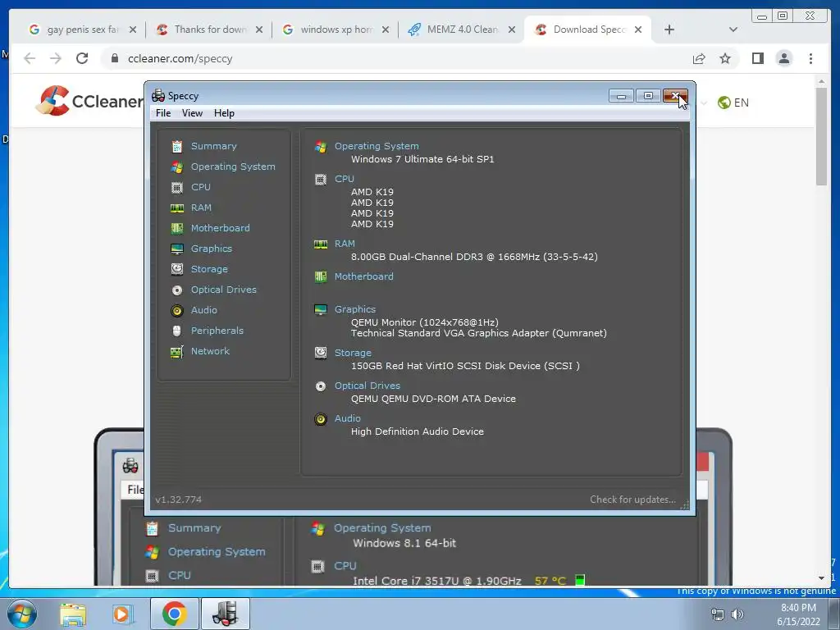Open the Help menu in Speccy
The width and height of the screenshot is (840, 630).
[224, 113]
